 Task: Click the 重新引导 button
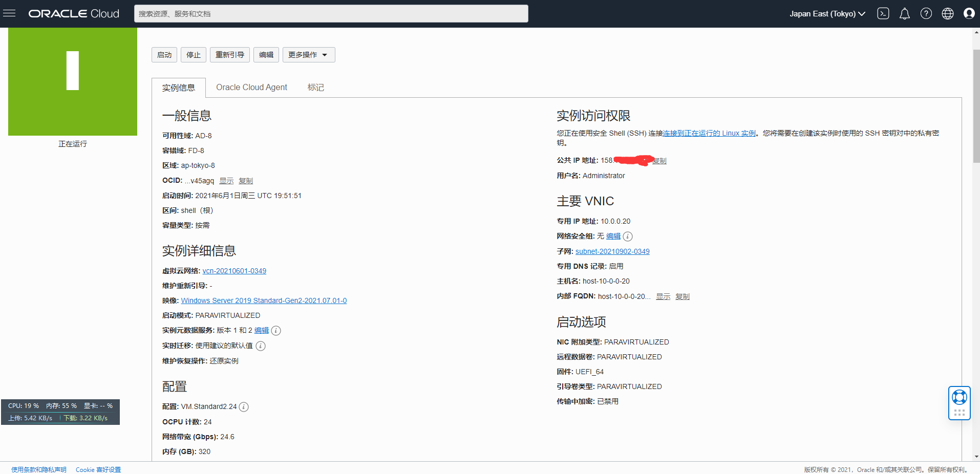(x=229, y=55)
